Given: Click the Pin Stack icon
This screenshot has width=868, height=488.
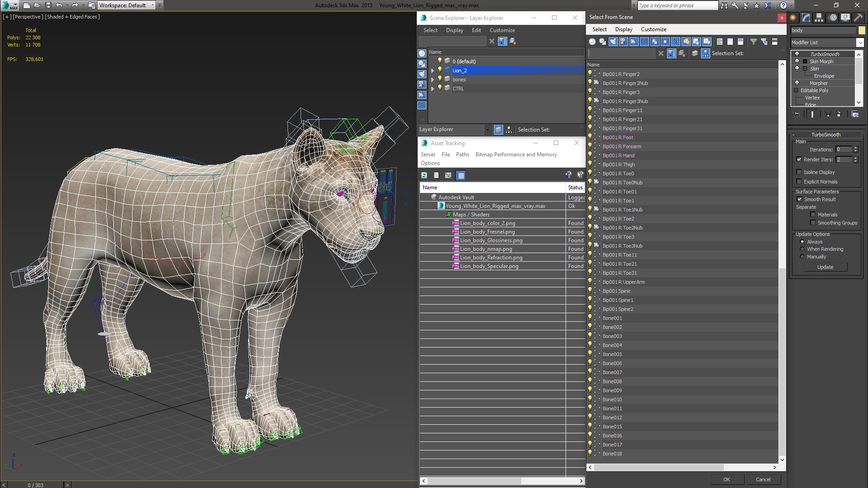Looking at the screenshot, I should point(796,114).
